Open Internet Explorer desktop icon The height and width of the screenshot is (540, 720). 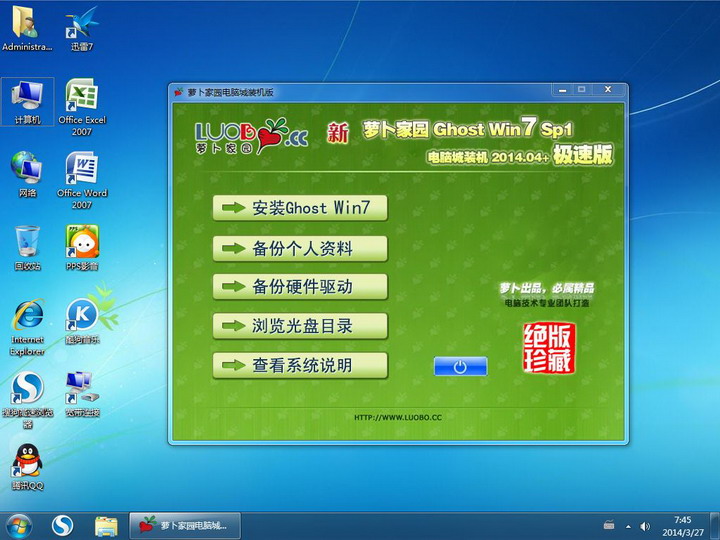28,327
